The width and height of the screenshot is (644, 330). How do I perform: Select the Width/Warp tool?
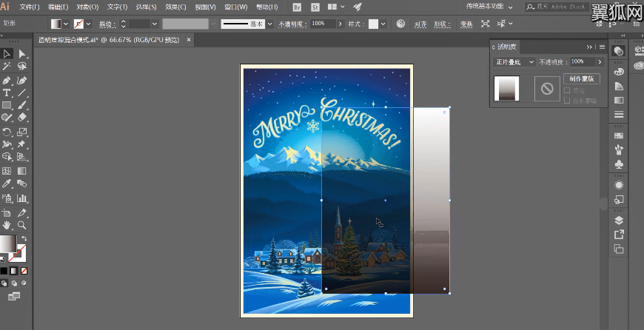(7, 144)
